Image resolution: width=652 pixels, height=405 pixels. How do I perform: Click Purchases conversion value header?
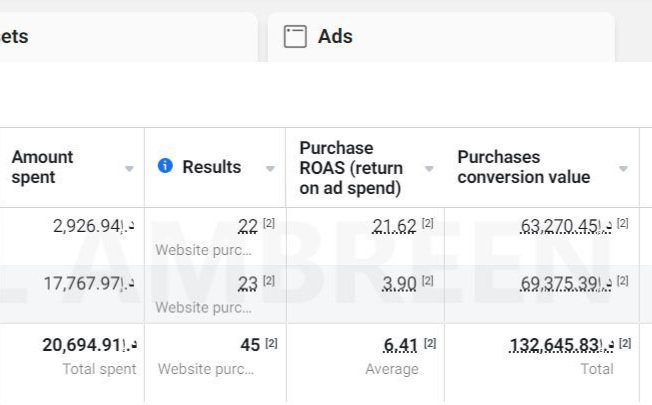point(524,167)
